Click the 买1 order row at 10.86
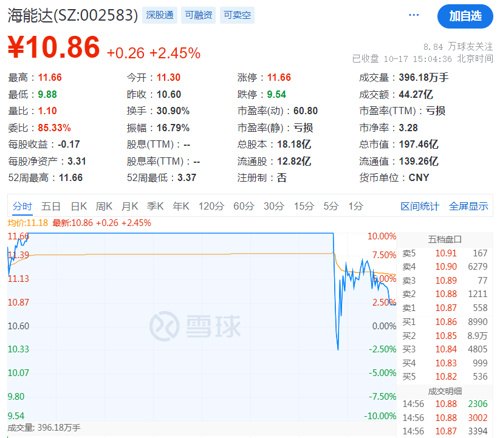 point(445,322)
